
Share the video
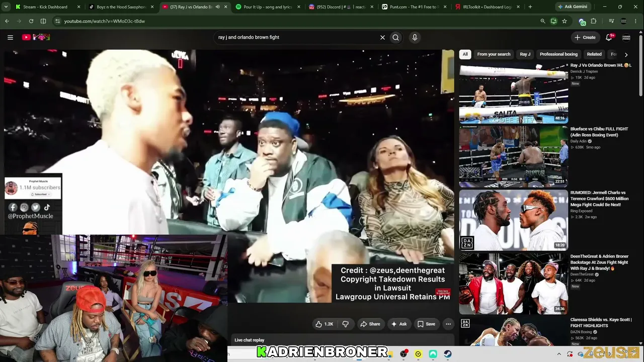(x=370, y=324)
